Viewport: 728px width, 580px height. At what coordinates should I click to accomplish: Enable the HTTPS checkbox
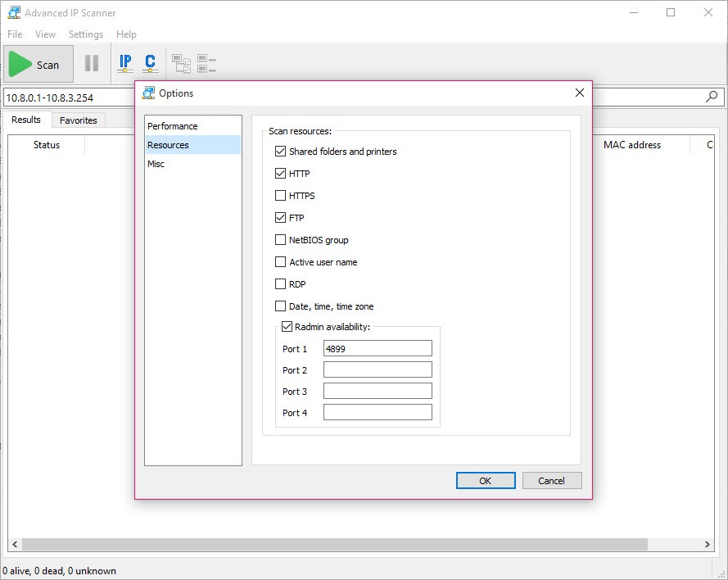coord(280,196)
